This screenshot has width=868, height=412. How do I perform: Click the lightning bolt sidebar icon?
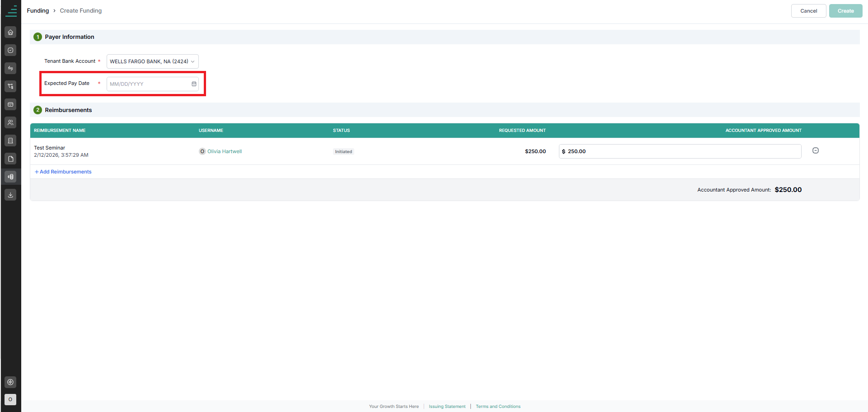tap(10, 382)
